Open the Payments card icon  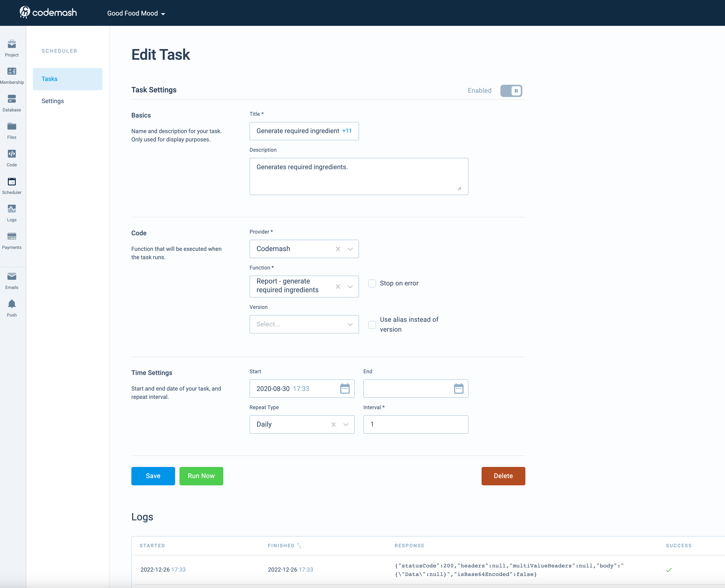click(12, 236)
